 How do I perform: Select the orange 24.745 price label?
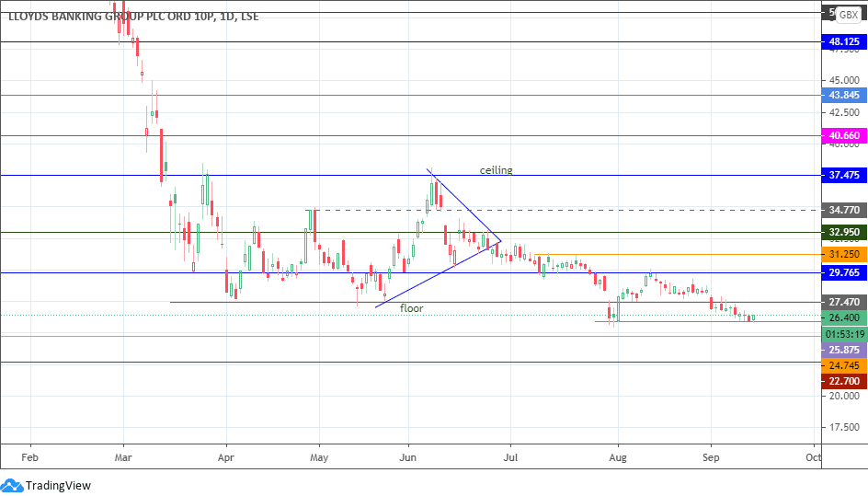coord(844,365)
